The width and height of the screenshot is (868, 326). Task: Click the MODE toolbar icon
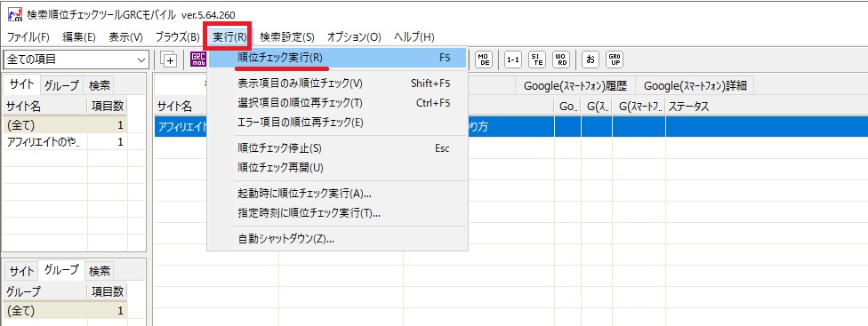pos(484,60)
